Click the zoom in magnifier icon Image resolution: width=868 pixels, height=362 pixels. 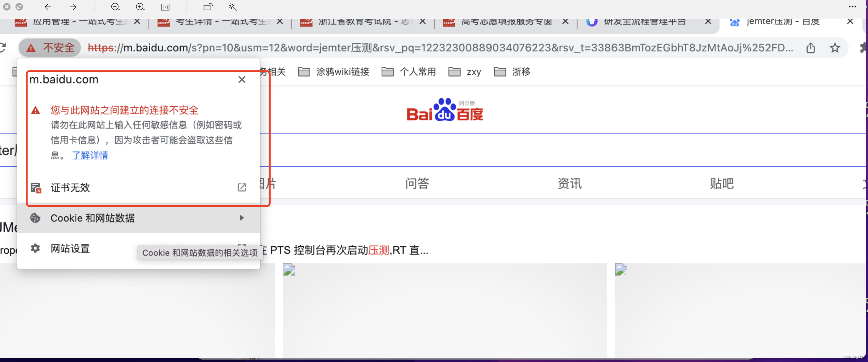140,7
